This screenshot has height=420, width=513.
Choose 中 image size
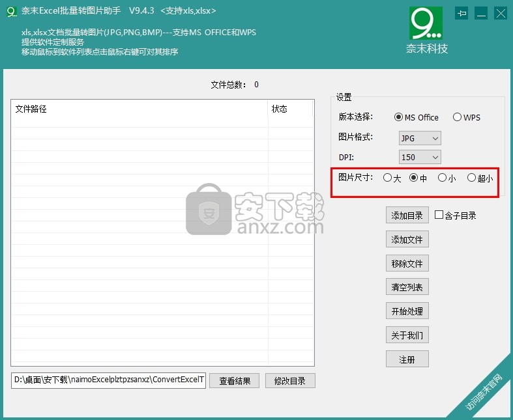point(418,178)
